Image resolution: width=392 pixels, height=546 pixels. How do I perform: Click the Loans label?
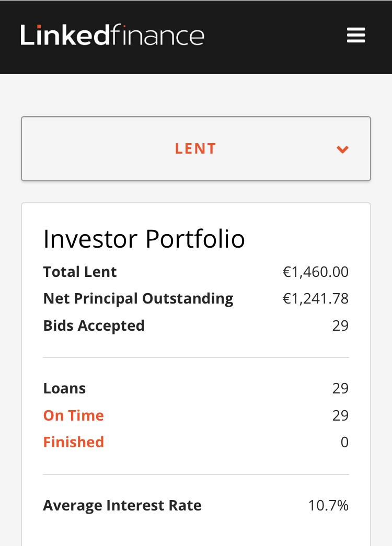coord(64,388)
